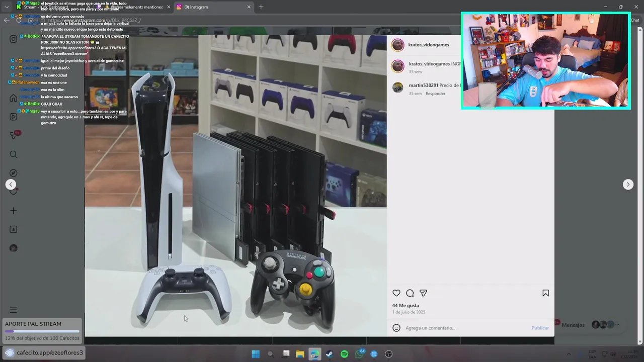Screen dimensions: 644x362
Task: Open the hamburger More menu in sidebar
Action: [14, 310]
